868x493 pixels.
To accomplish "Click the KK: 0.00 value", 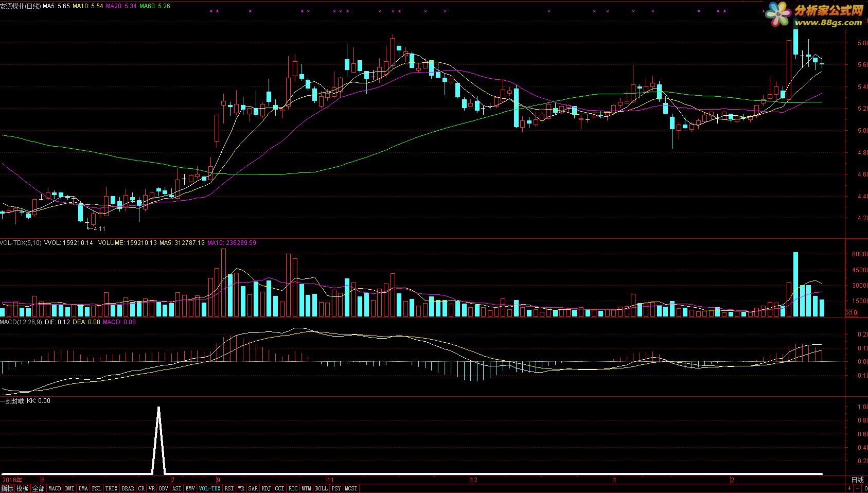I will coord(39,400).
